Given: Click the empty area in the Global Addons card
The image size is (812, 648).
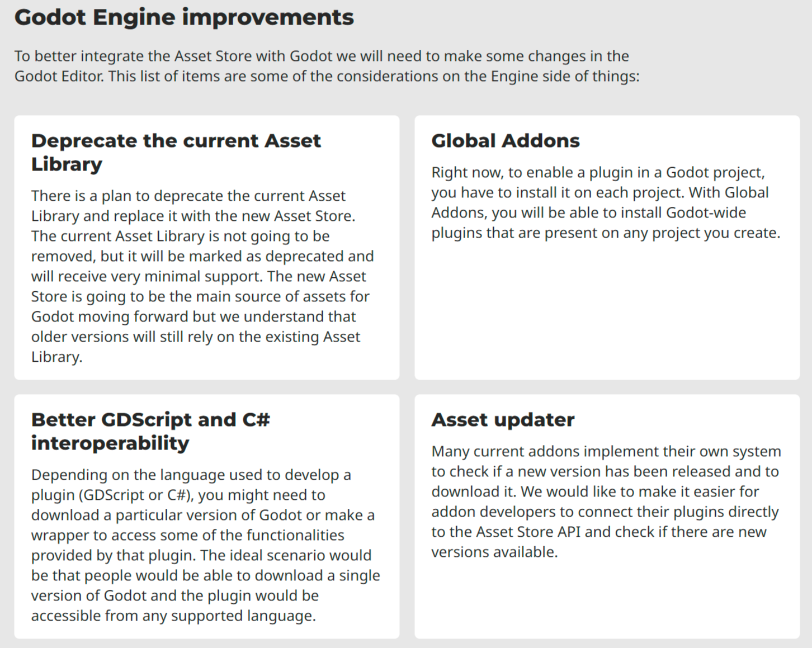Looking at the screenshot, I should point(607,310).
